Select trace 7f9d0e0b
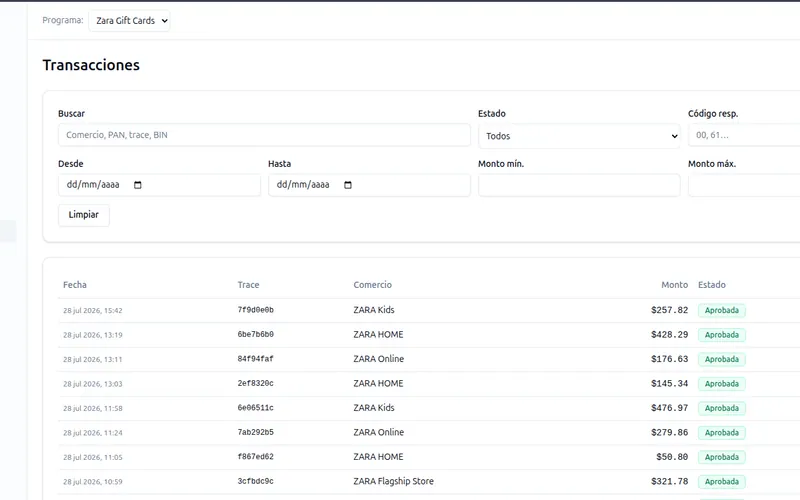 click(x=256, y=310)
